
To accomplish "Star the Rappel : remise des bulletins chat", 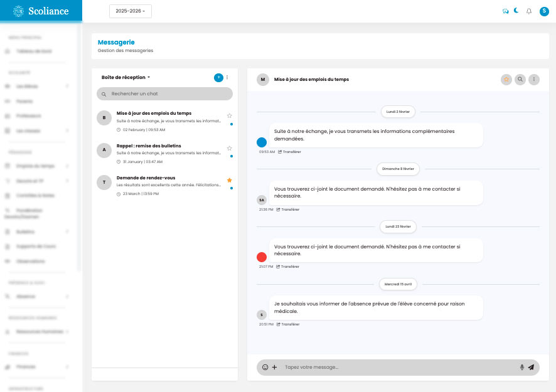I will (x=230, y=148).
